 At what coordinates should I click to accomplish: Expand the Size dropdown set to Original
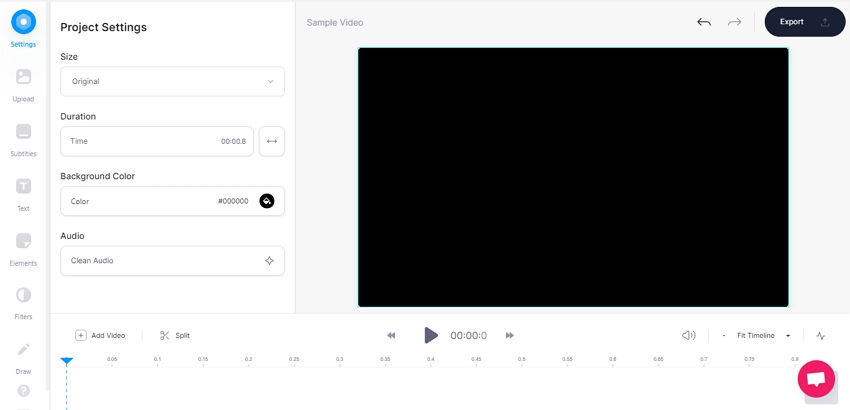(172, 81)
